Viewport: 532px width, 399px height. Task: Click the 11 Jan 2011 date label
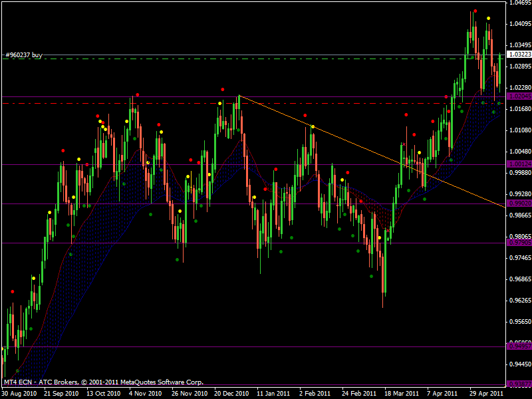(x=273, y=394)
